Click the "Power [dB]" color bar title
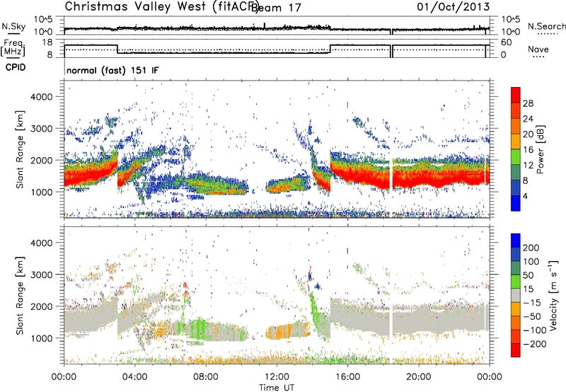566x392 pixels. [540, 149]
